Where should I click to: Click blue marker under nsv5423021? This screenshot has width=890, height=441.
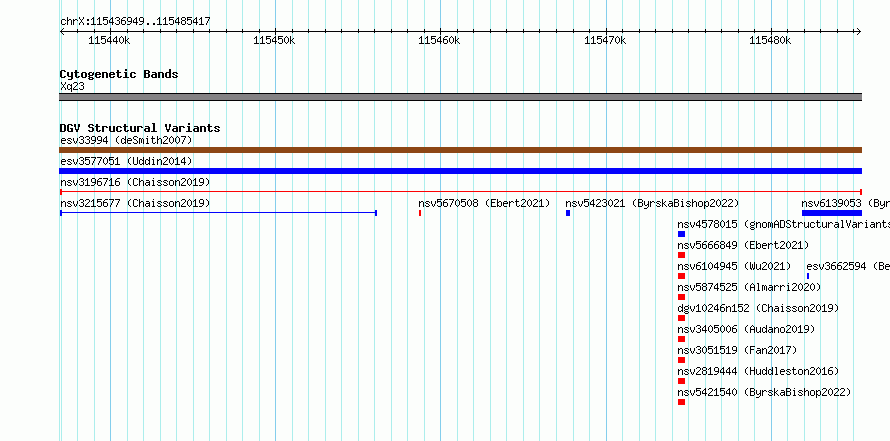[x=568, y=213]
